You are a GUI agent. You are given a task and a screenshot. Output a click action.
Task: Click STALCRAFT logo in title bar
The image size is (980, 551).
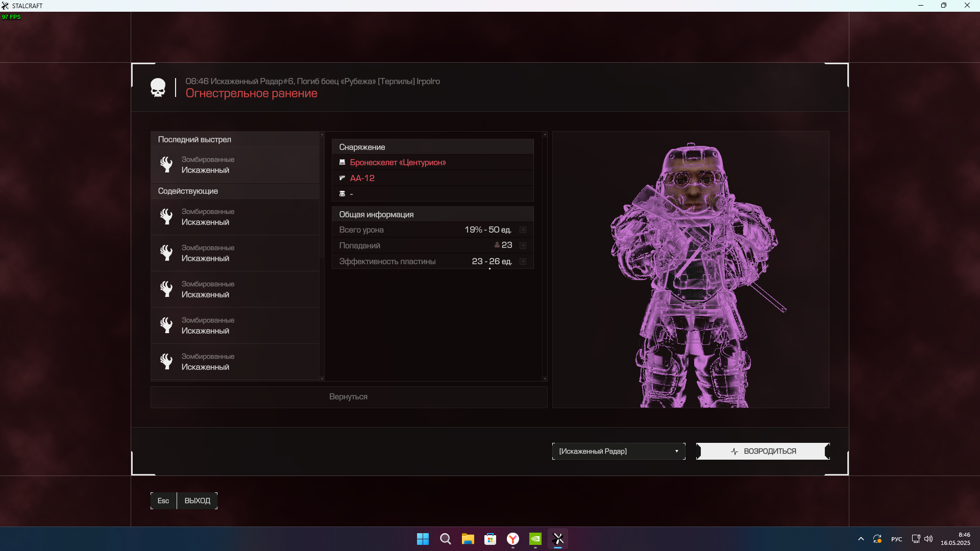(5, 6)
